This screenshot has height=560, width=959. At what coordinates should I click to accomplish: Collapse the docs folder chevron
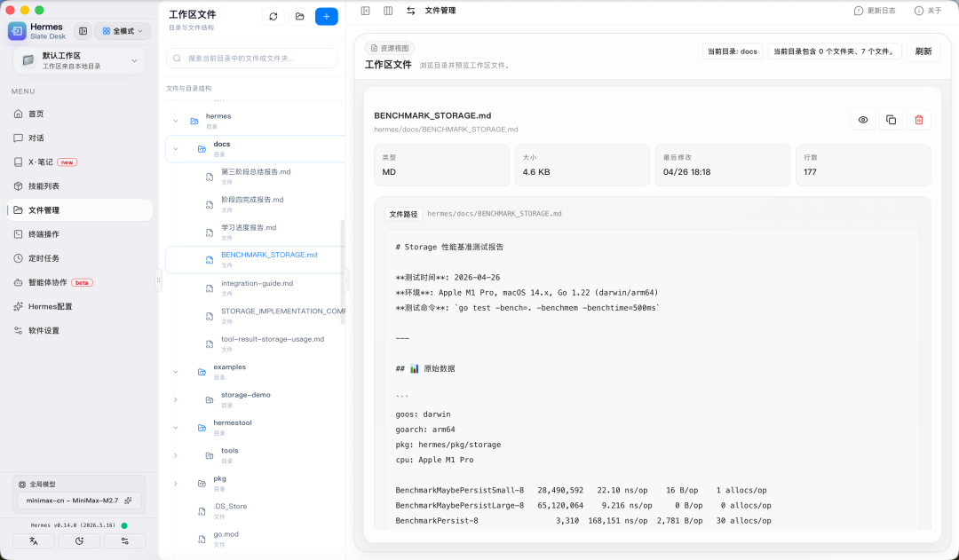176,148
